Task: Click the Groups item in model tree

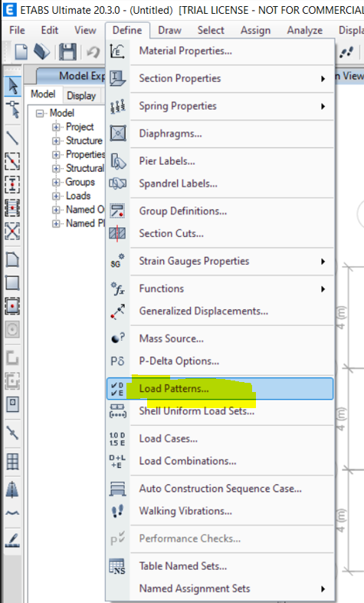Action: (80, 182)
